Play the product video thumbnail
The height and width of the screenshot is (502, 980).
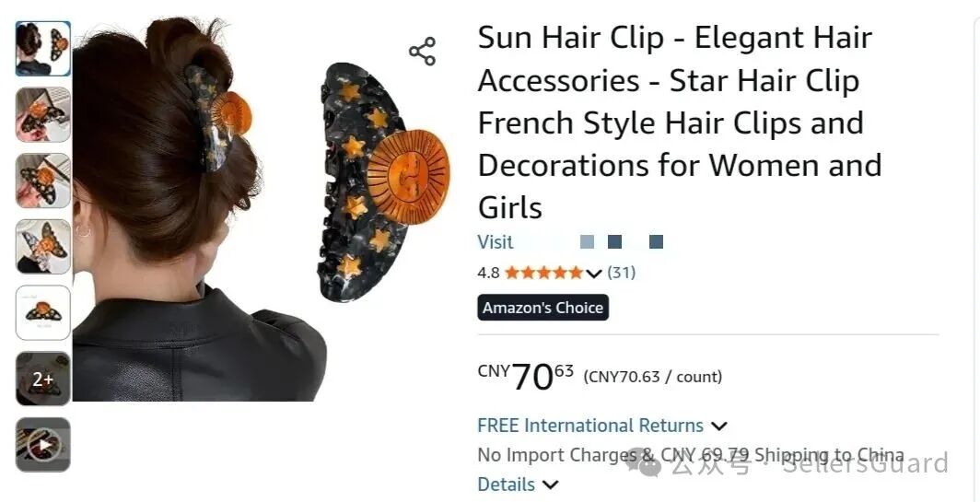(x=43, y=445)
